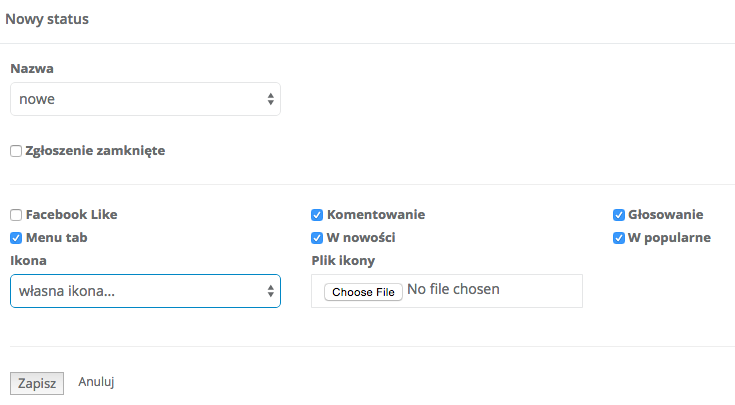This screenshot has width=735, height=405.
Task: Enable the 'Zgłoszenie zamknięte' checkbox
Action: (x=16, y=151)
